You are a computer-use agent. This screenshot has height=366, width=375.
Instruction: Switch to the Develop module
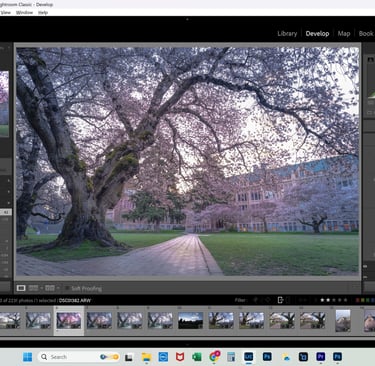point(317,34)
